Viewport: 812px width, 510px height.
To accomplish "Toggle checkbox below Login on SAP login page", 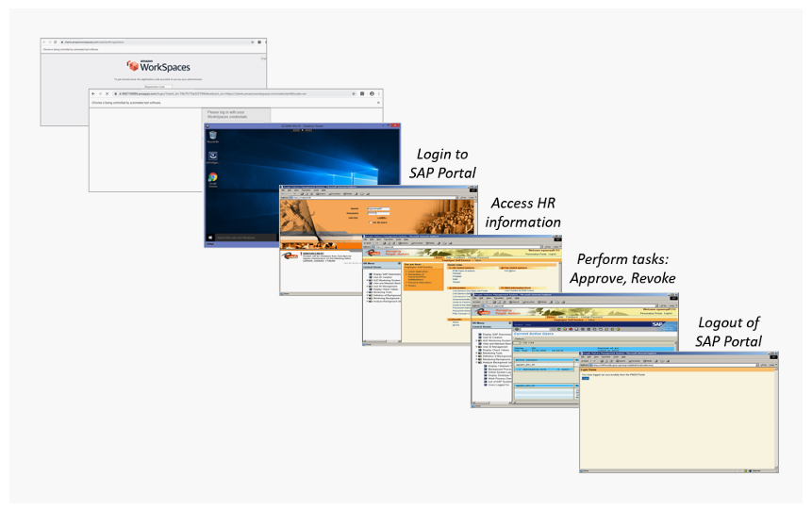I will pyautogui.click(x=370, y=222).
